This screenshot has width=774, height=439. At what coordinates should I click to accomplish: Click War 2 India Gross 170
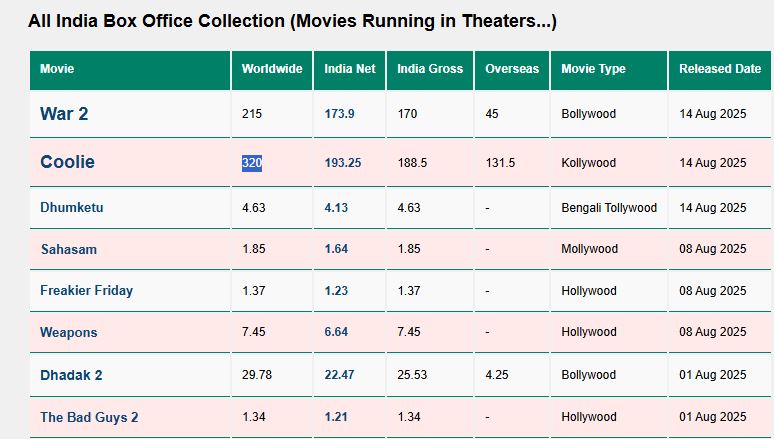(407, 114)
